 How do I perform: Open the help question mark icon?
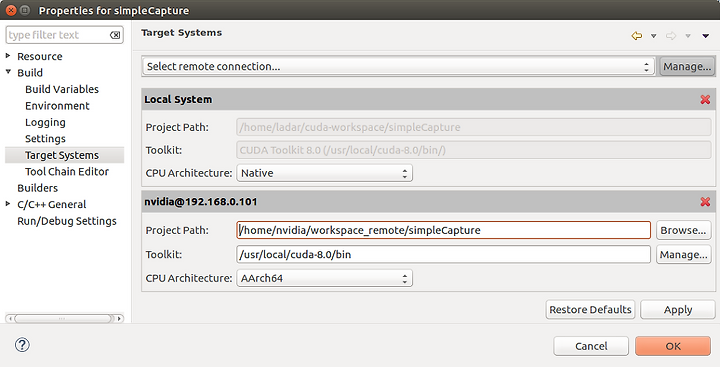pos(22,345)
